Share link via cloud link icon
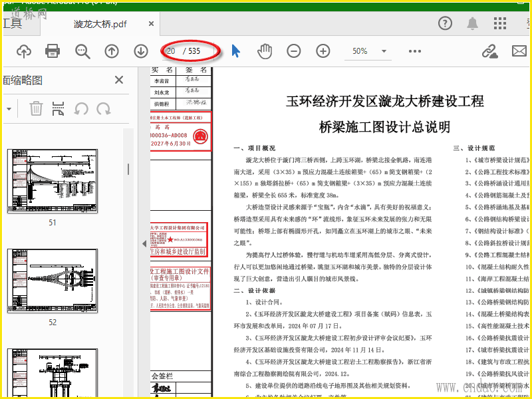Image resolution: width=532 pixels, height=399 pixels. (489, 52)
